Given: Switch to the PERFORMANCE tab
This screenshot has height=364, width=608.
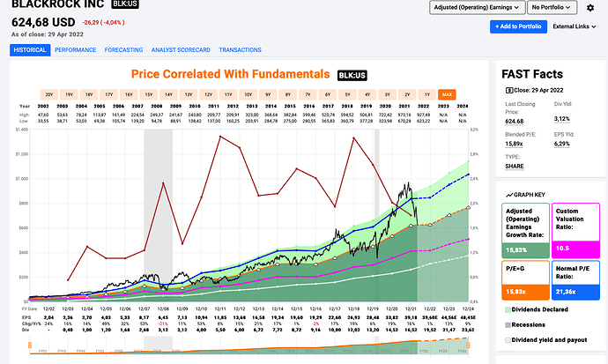Looking at the screenshot, I should (75, 50).
